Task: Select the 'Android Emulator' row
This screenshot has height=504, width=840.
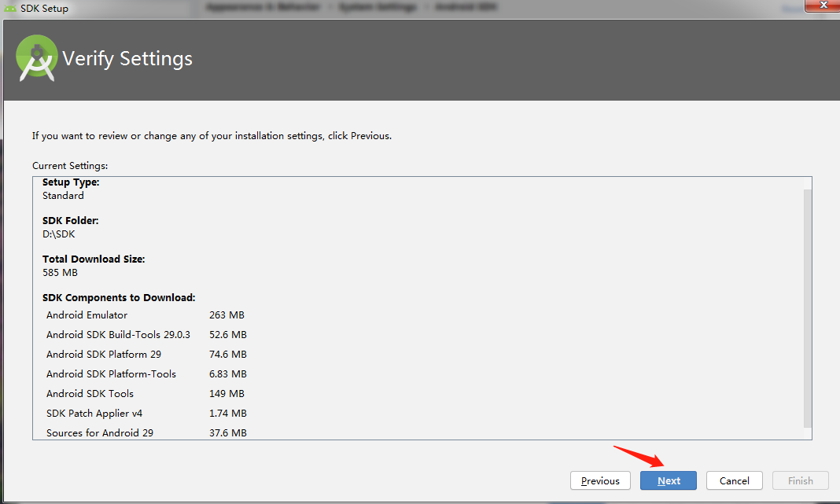Action: pos(146,315)
